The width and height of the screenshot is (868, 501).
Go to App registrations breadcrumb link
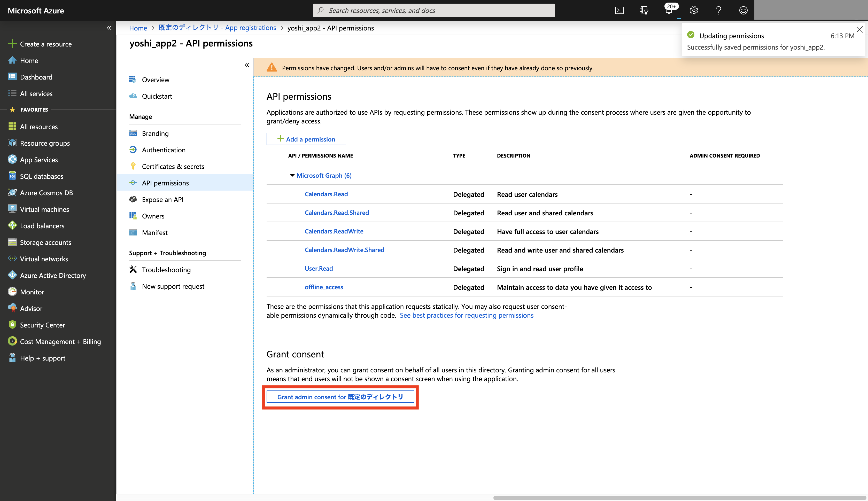pos(217,28)
